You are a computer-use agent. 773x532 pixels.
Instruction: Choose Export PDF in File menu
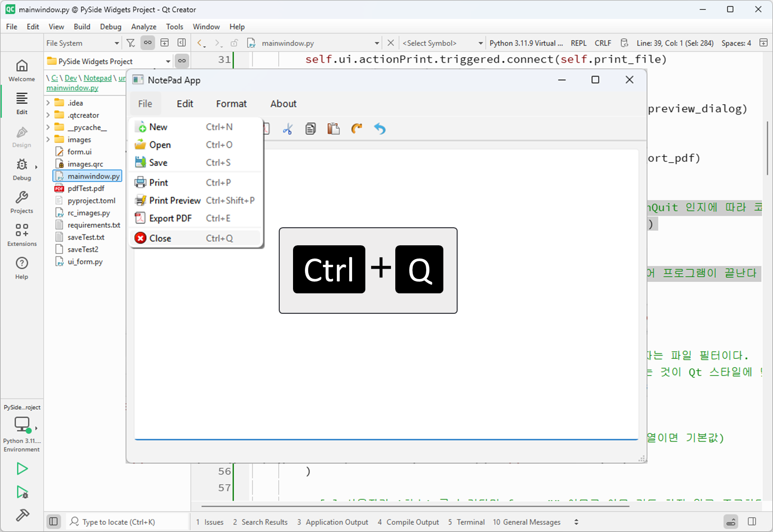coord(196,218)
